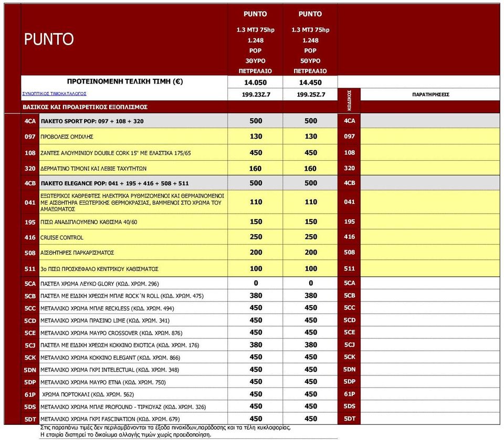Click footnote starting Η εταιρία διατηρεί
This screenshot has height=440, width=504.
[x=125, y=435]
